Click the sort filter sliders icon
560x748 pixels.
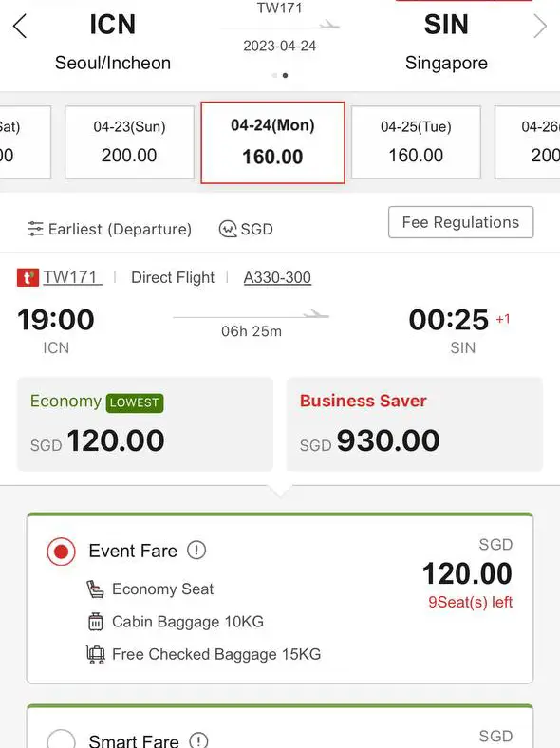click(35, 229)
